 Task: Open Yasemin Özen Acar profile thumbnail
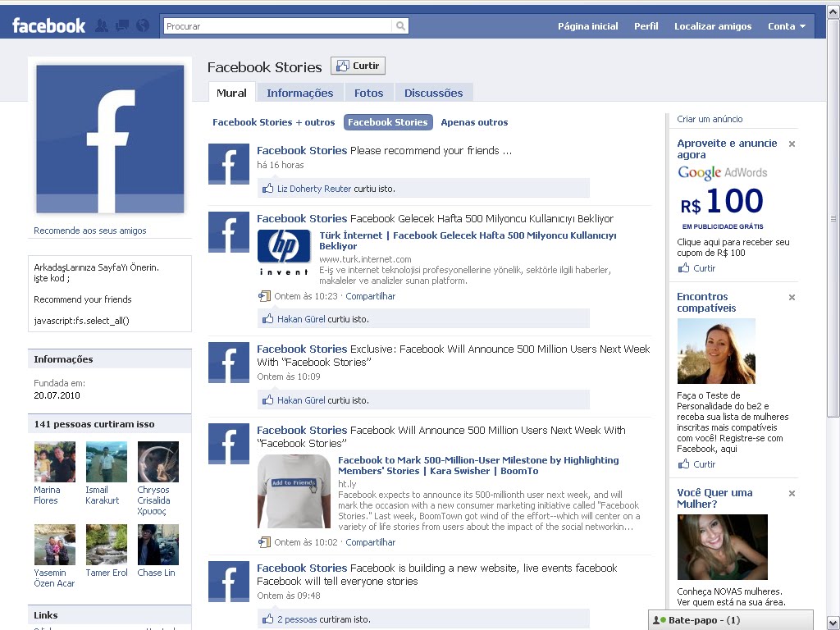(x=55, y=545)
